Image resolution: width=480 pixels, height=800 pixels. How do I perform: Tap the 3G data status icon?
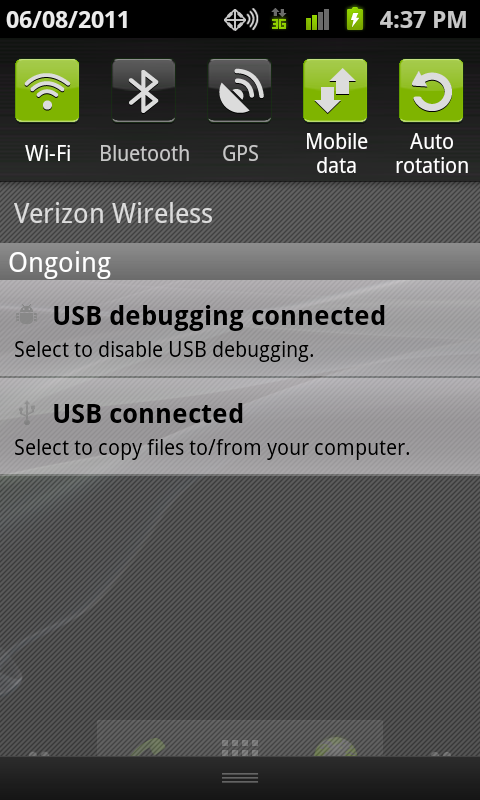point(279,19)
